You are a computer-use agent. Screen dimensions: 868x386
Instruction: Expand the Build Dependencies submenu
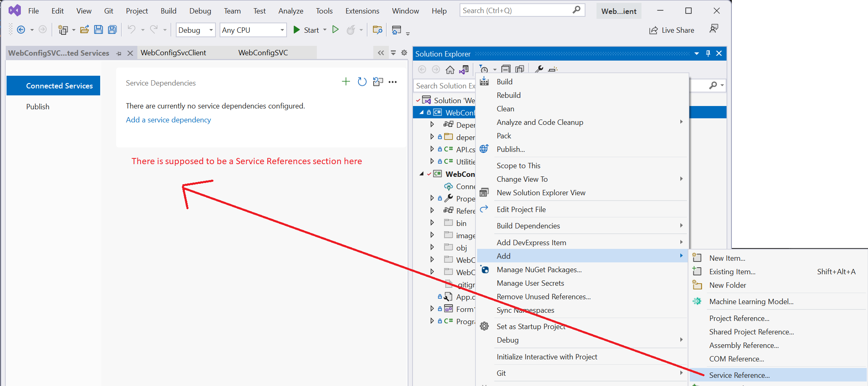[681, 226]
